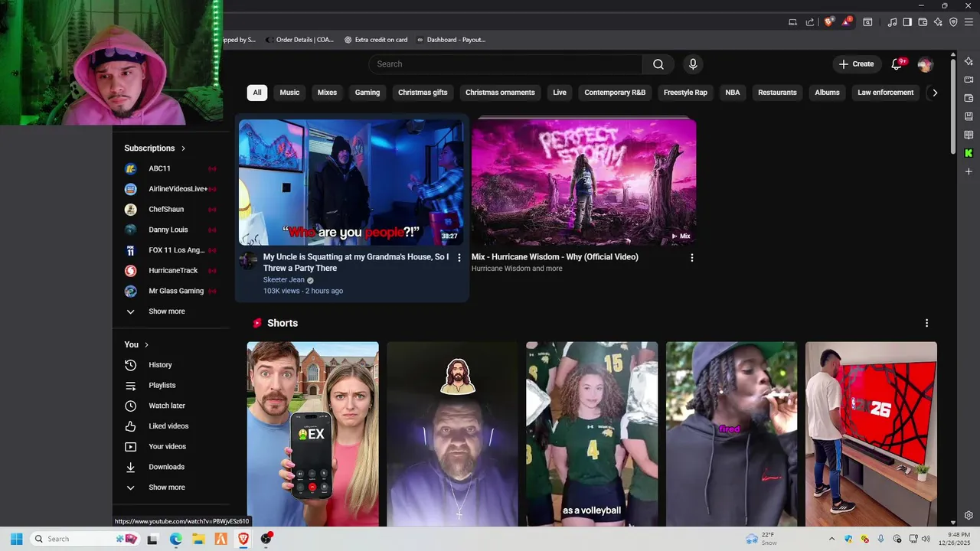Open the 22°F Snow weather widget

pyautogui.click(x=762, y=539)
